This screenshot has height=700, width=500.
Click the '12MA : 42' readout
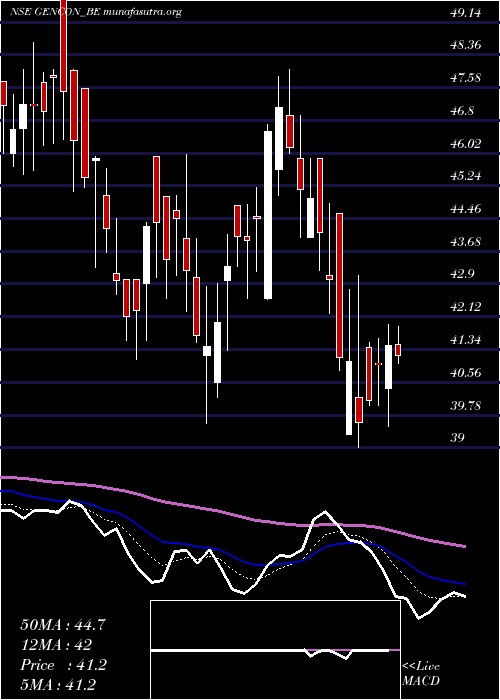point(56,645)
